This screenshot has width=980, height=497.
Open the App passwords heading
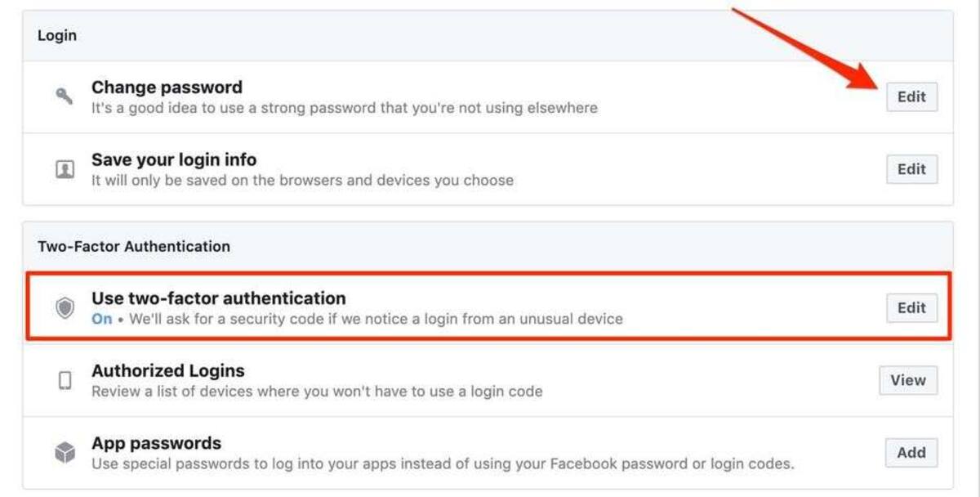coord(156,443)
